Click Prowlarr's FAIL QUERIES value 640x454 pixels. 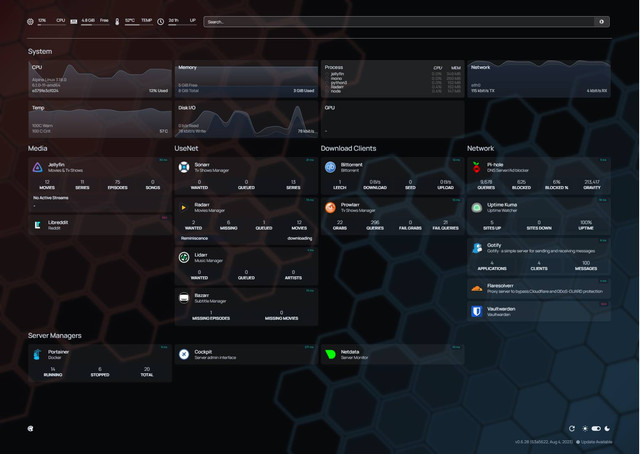[445, 225]
